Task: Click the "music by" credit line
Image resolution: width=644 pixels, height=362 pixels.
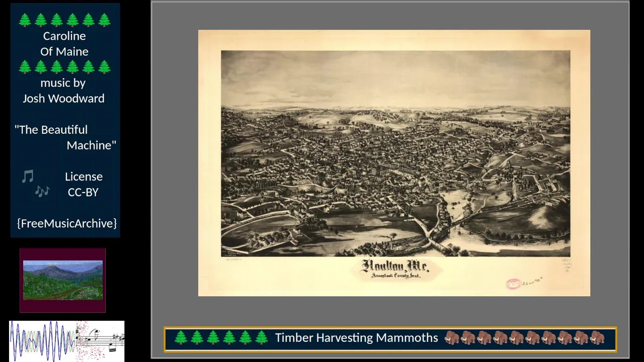Action: (63, 83)
